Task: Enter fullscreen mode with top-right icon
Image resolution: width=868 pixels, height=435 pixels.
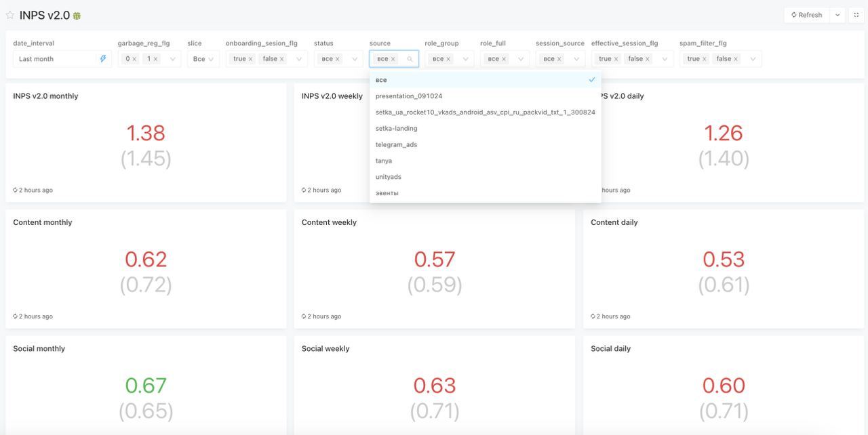Action: pos(856,15)
